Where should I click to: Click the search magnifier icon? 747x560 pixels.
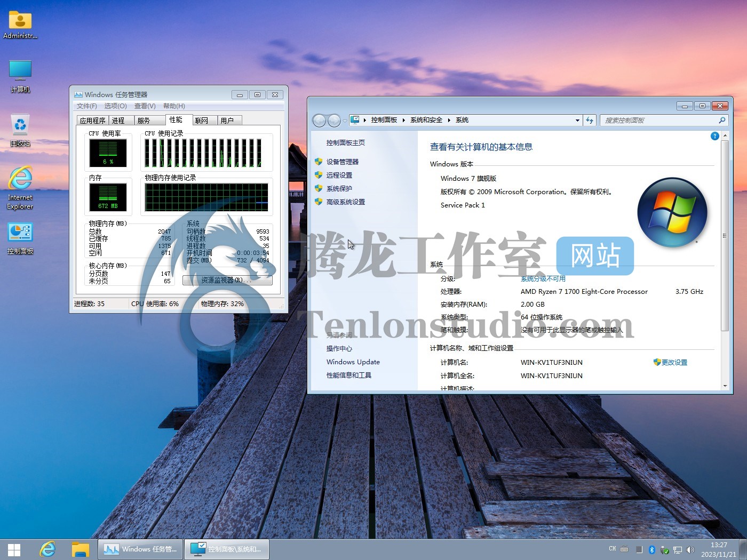point(722,121)
